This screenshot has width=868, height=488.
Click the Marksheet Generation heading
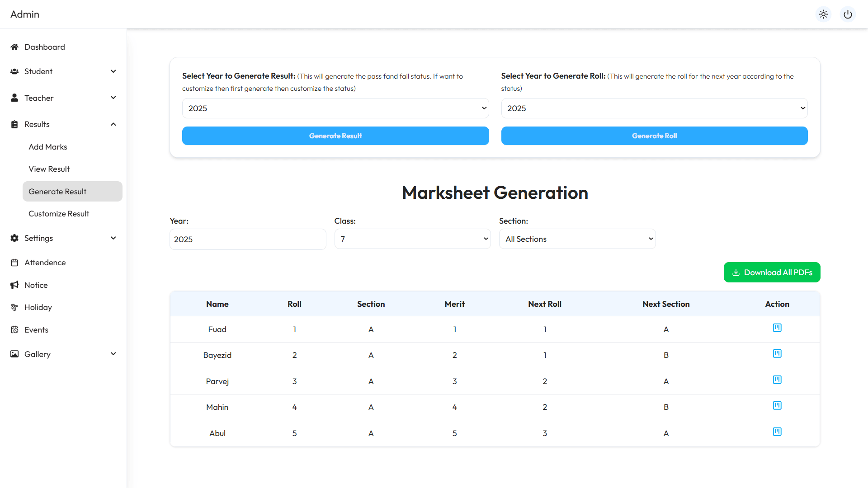click(x=495, y=193)
